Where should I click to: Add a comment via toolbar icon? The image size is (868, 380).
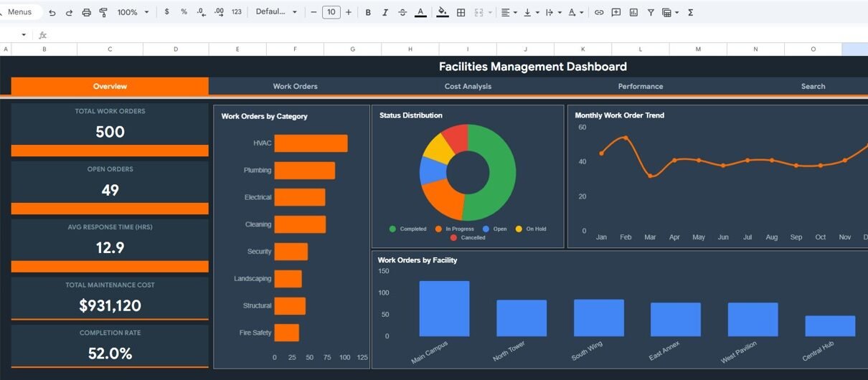[x=615, y=12]
